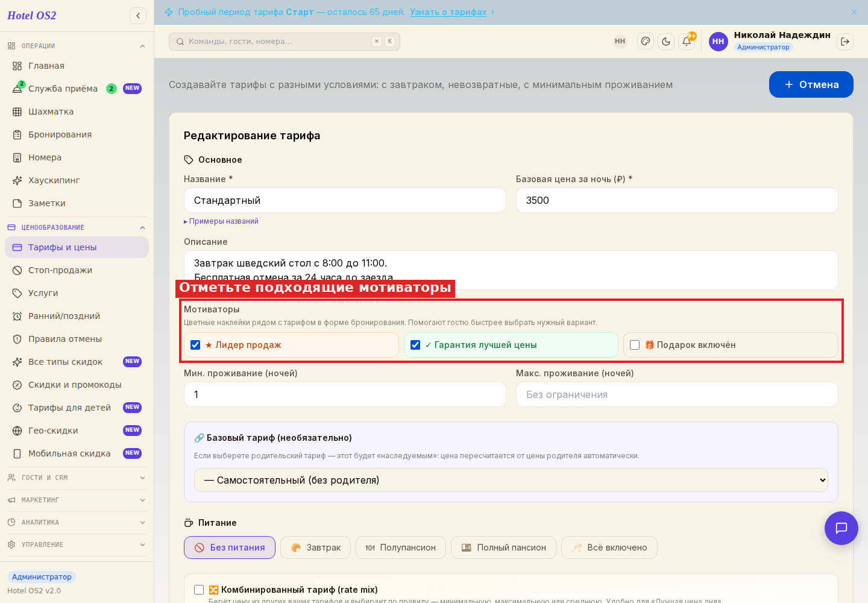Uncheck Лидер продаж motivator

click(x=195, y=345)
